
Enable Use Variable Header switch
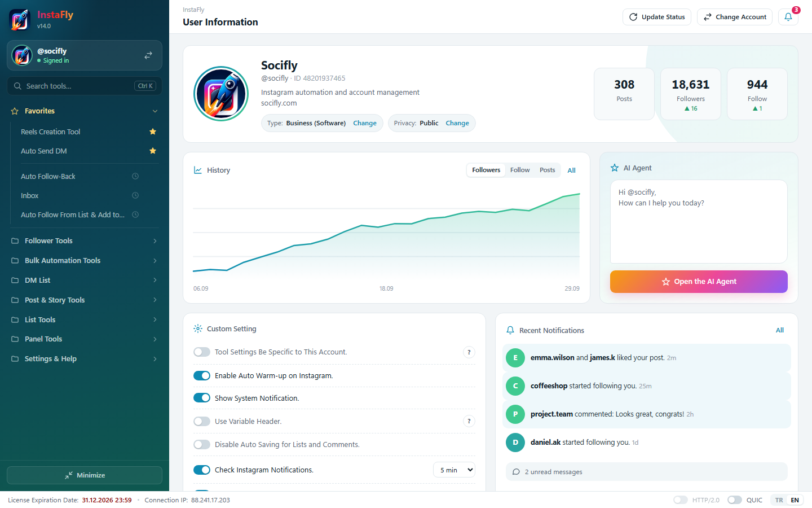202,421
